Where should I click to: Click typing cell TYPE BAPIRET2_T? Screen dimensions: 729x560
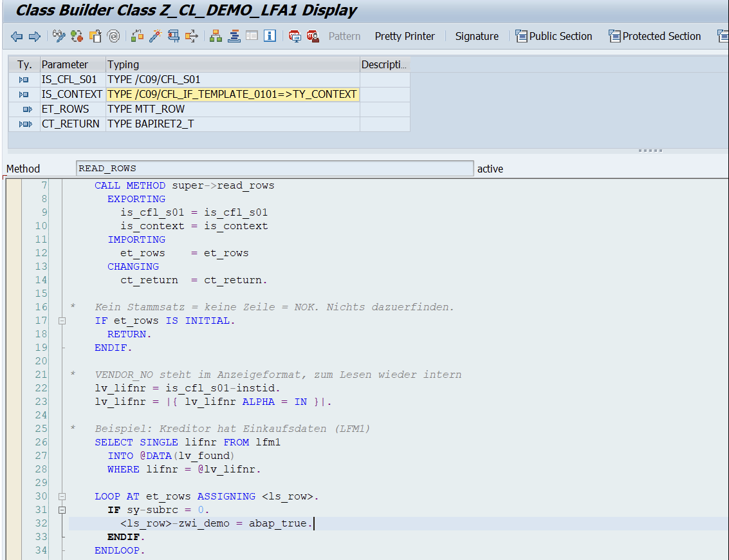233,124
